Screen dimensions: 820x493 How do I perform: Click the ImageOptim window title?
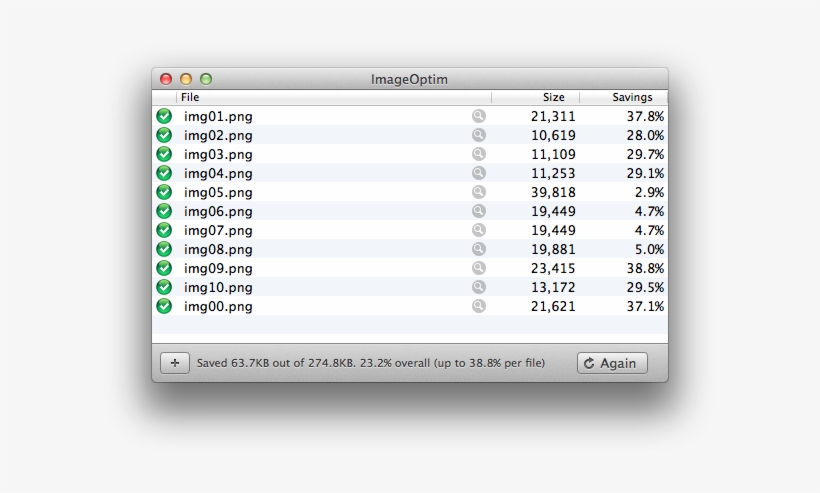tap(409, 79)
